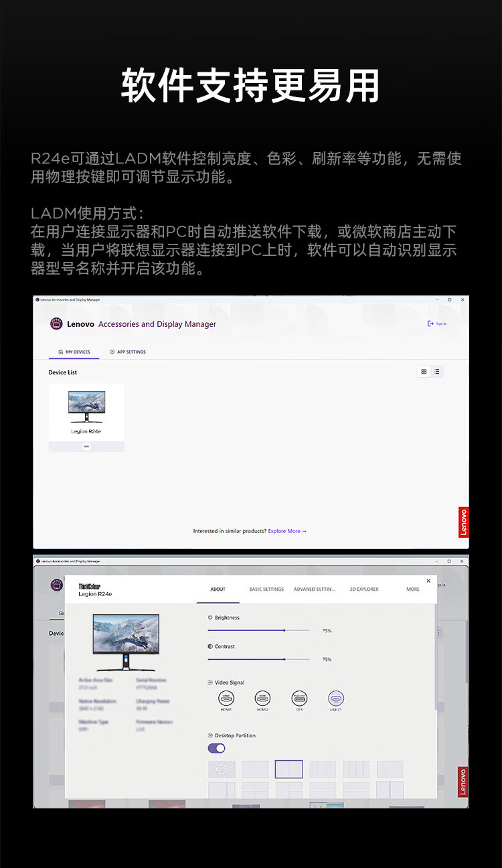The image size is (502, 868).
Task: Adjust the Brightness slider
Action: pyautogui.click(x=258, y=630)
